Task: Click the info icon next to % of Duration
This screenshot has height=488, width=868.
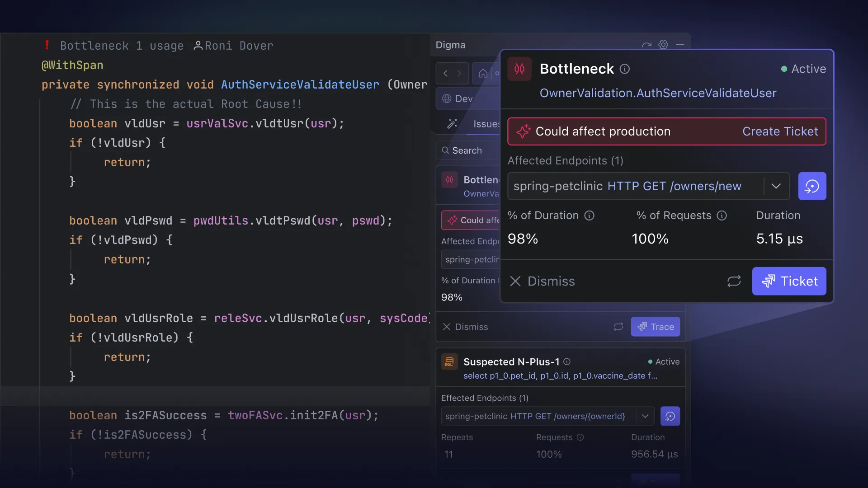Action: point(589,216)
